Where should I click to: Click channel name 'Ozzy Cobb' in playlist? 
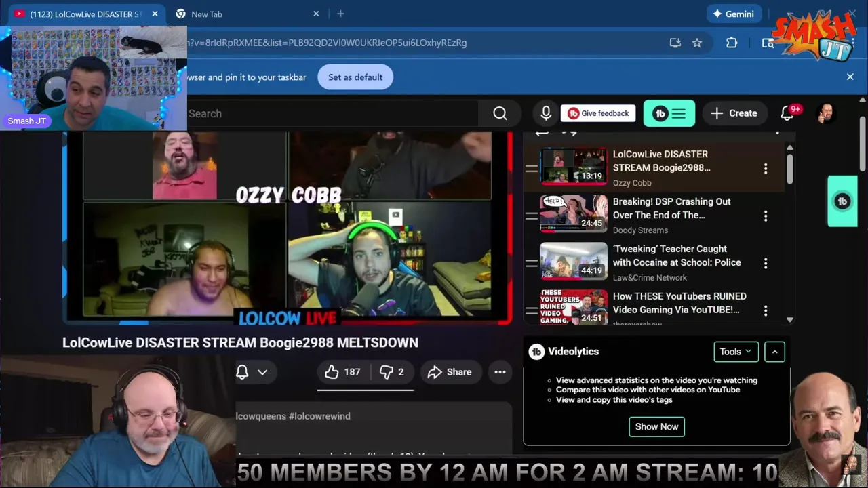(x=632, y=183)
